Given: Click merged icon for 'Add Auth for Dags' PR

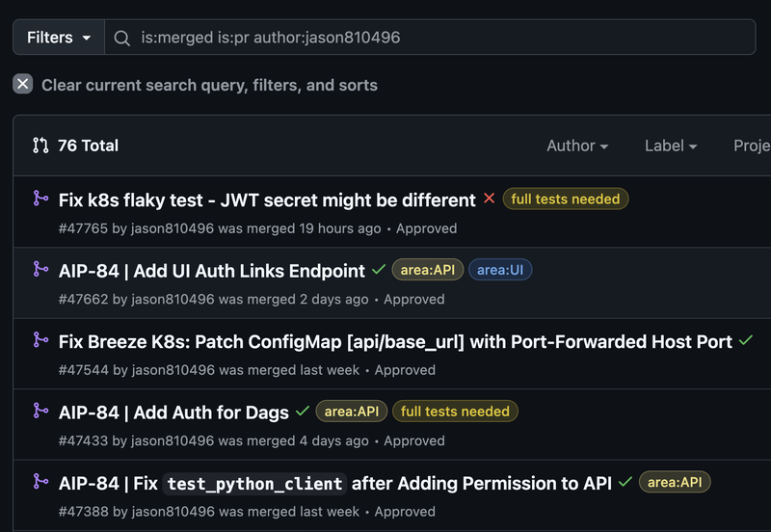Looking at the screenshot, I should coord(40,411).
